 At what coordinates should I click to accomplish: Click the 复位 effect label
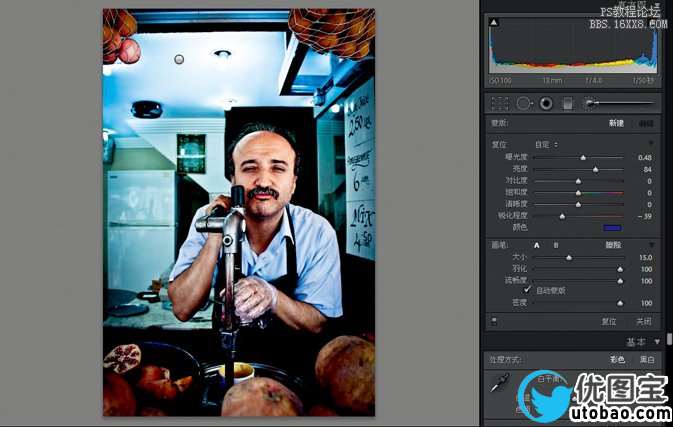point(499,145)
